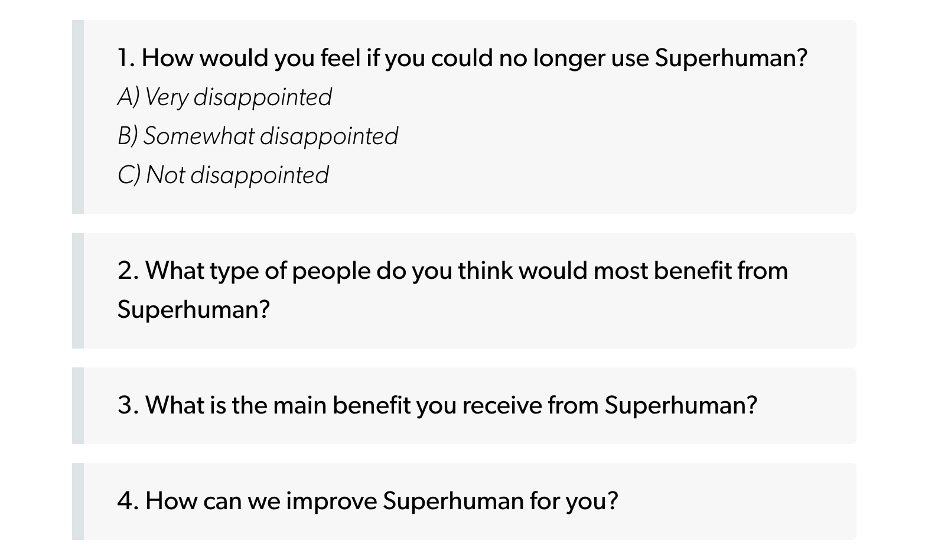The height and width of the screenshot is (560, 925).
Task: Click the left accent bar of question 3
Action: (x=78, y=406)
